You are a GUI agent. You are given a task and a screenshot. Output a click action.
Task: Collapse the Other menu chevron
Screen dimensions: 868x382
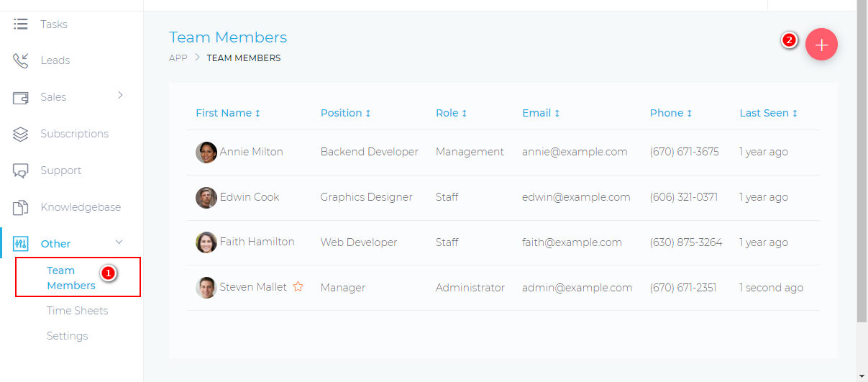(x=119, y=242)
